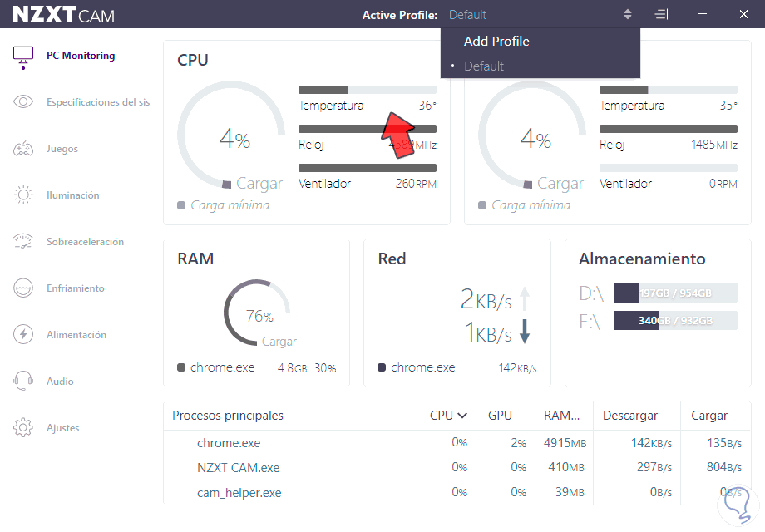Click the eye icon for system specifications
765x532 pixels.
[x=23, y=102]
